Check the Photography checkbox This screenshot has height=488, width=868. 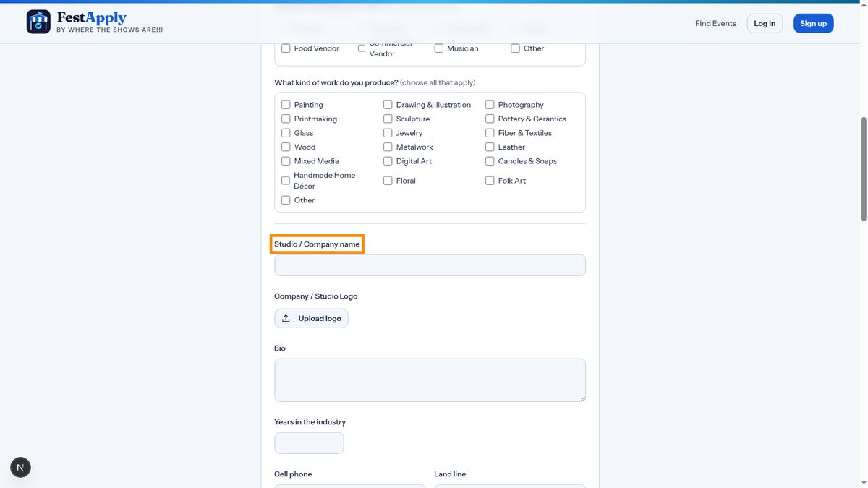click(x=490, y=105)
